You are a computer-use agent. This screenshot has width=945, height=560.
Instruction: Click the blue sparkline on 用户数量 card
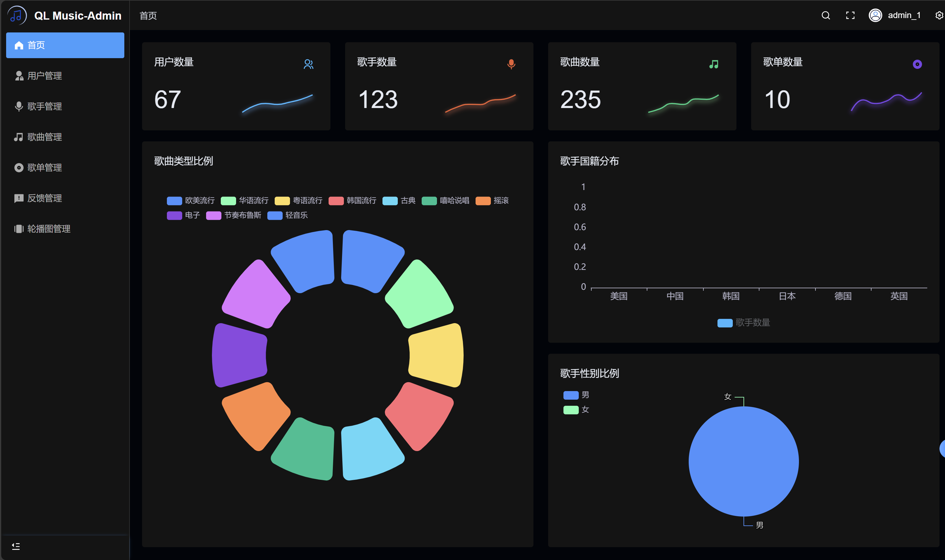(277, 103)
